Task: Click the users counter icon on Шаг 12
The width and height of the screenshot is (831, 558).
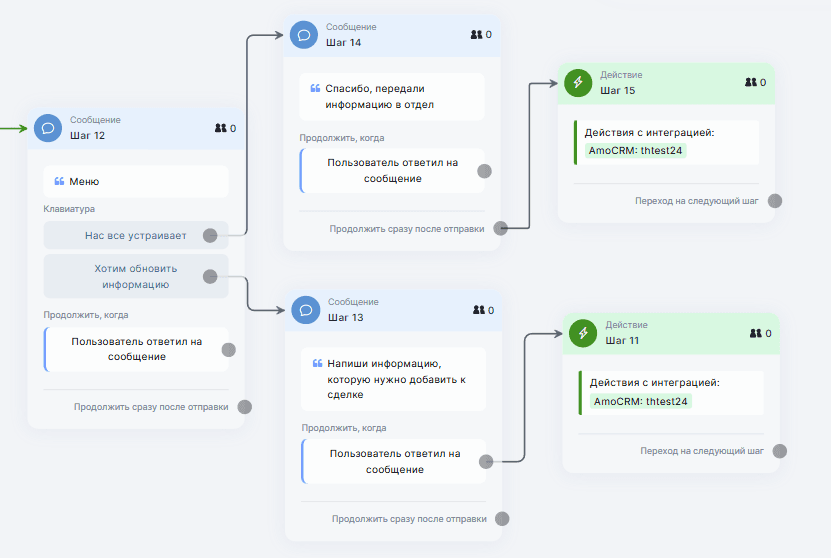Action: 221,128
